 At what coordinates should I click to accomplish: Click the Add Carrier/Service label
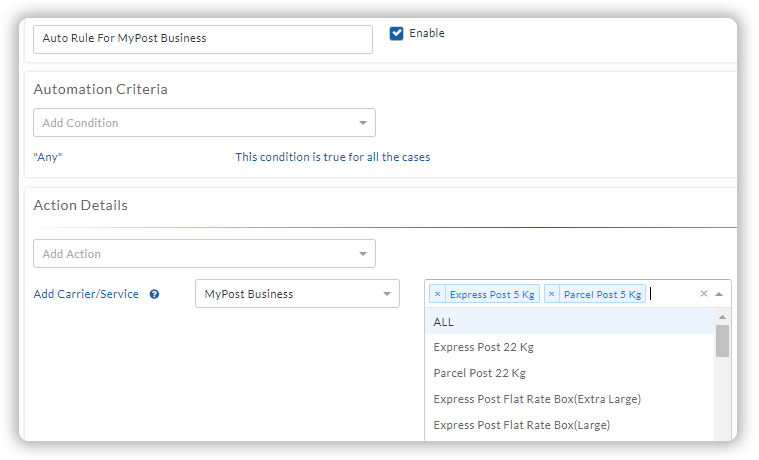coord(86,294)
